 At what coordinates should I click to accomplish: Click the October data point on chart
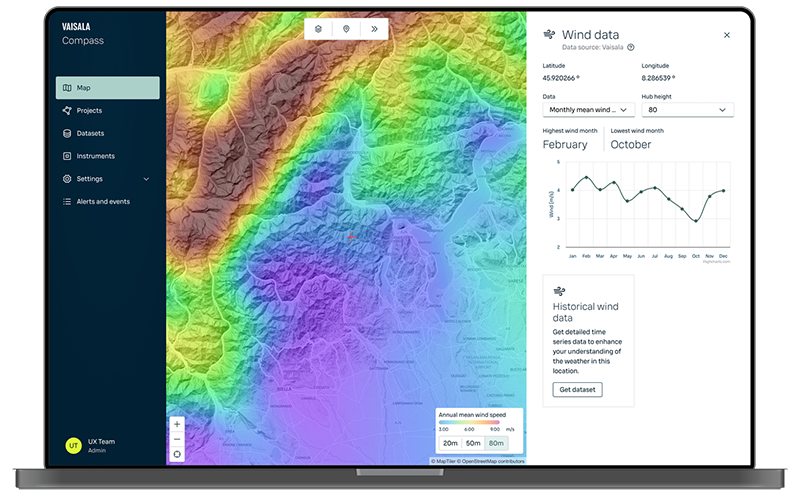[696, 221]
